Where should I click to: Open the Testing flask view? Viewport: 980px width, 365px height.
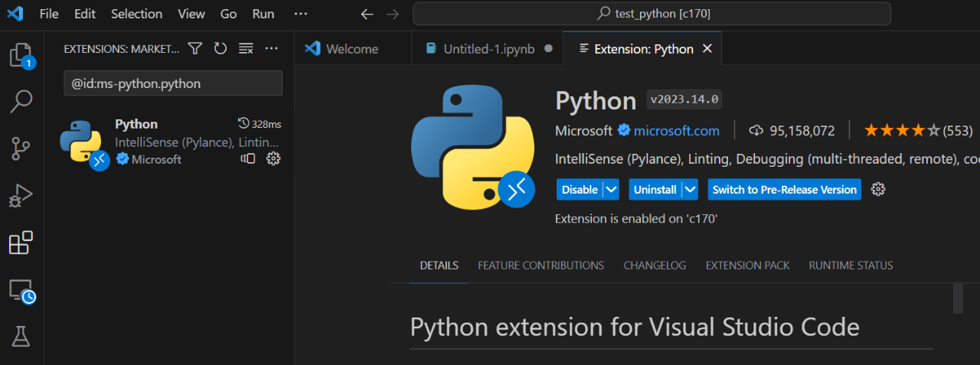tap(21, 336)
